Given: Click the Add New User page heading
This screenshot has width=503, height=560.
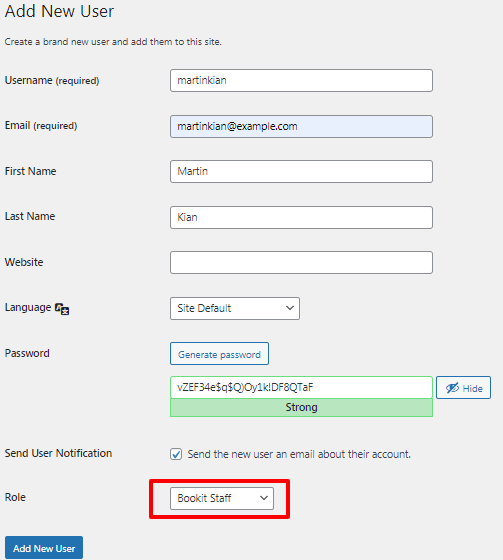Looking at the screenshot, I should pos(59,11).
